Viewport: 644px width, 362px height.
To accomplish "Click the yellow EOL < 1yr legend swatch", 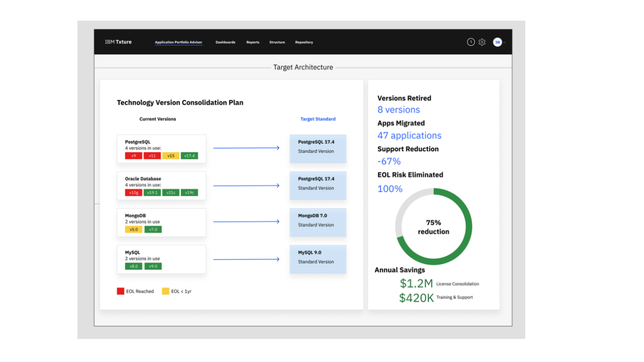I will (166, 291).
